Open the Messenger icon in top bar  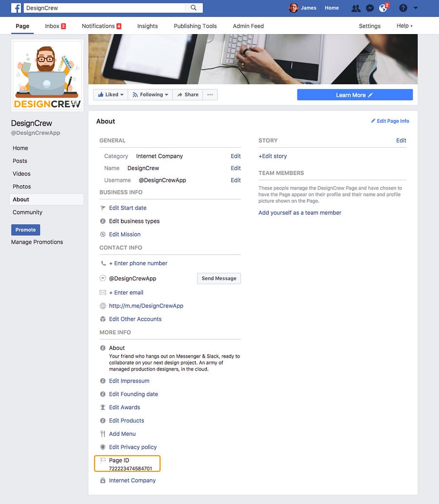[x=370, y=8]
